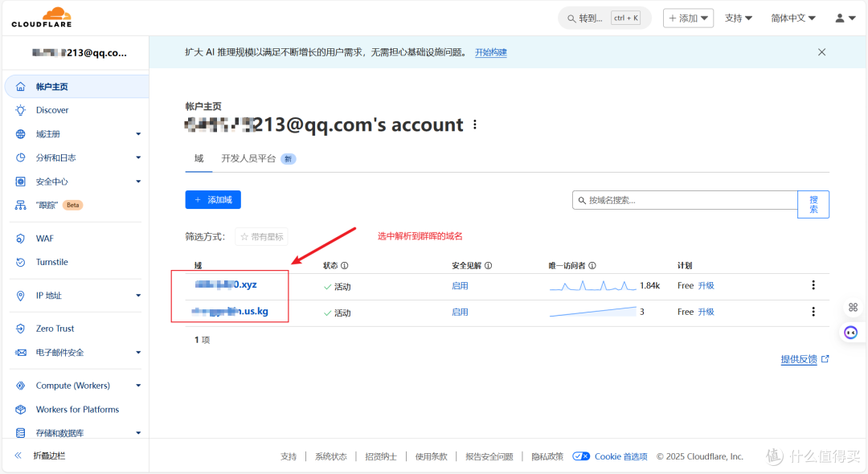Click the Discover lightbulb icon

click(20, 110)
